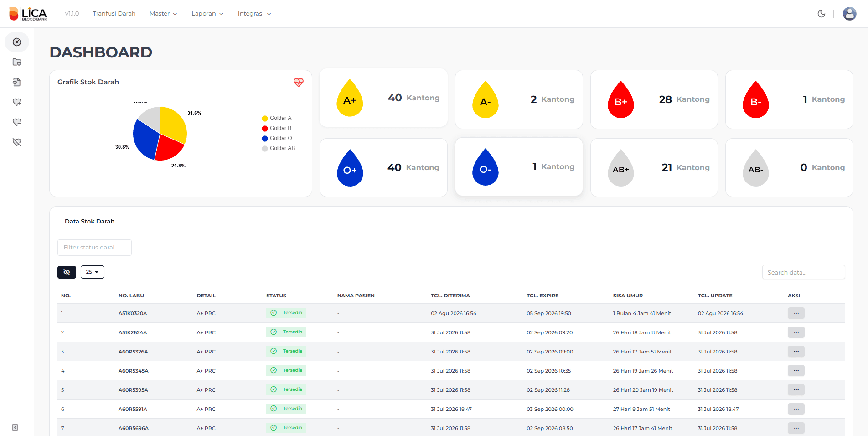Open actions menu for row A51K2624A

click(796, 332)
